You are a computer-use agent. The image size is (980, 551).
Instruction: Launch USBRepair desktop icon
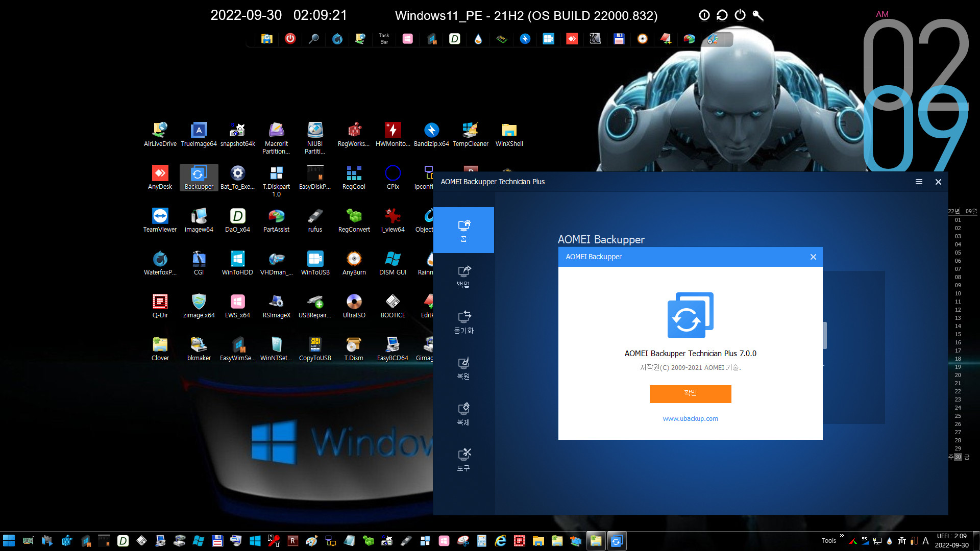pos(315,306)
